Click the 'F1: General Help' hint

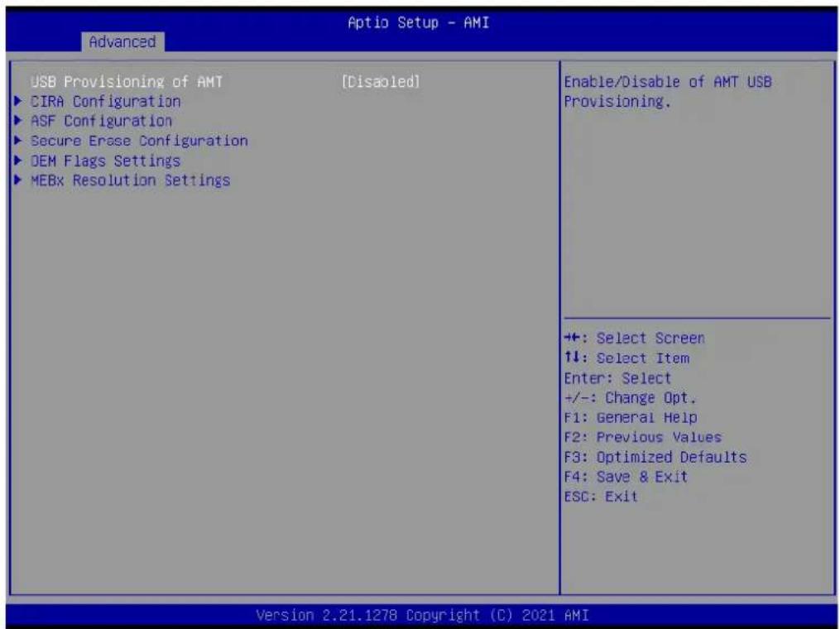tap(631, 418)
